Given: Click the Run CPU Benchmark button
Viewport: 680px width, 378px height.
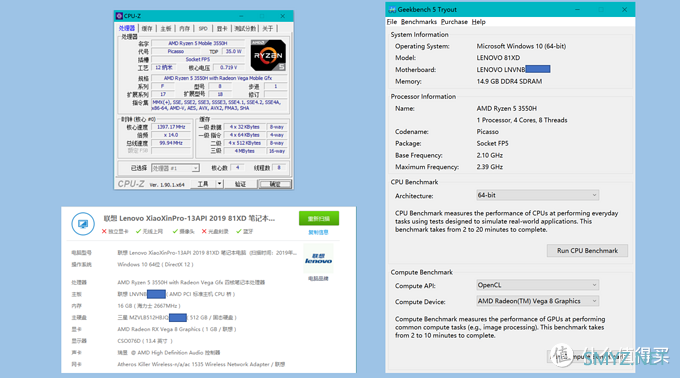Looking at the screenshot, I should pos(587,251).
